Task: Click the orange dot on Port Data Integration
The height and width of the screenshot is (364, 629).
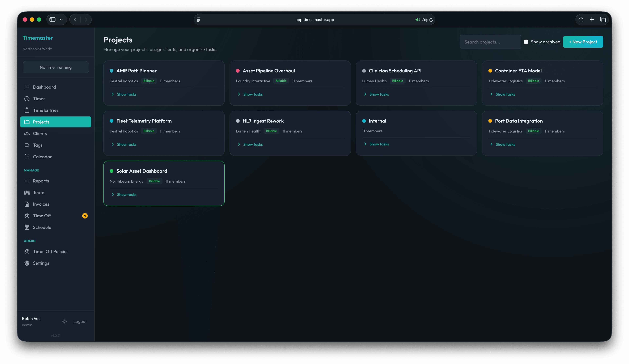Action: coord(490,121)
